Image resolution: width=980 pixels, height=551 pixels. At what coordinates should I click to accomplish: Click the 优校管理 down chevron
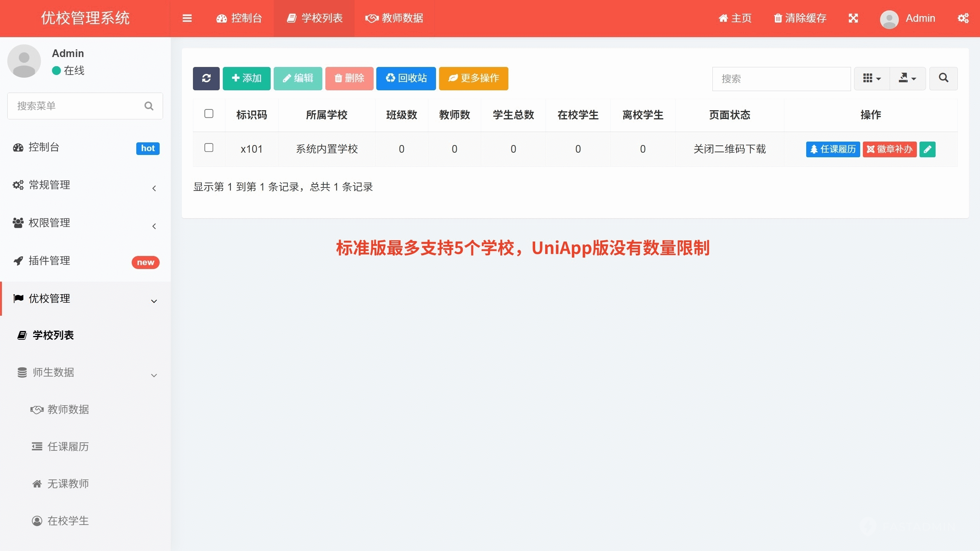click(154, 302)
